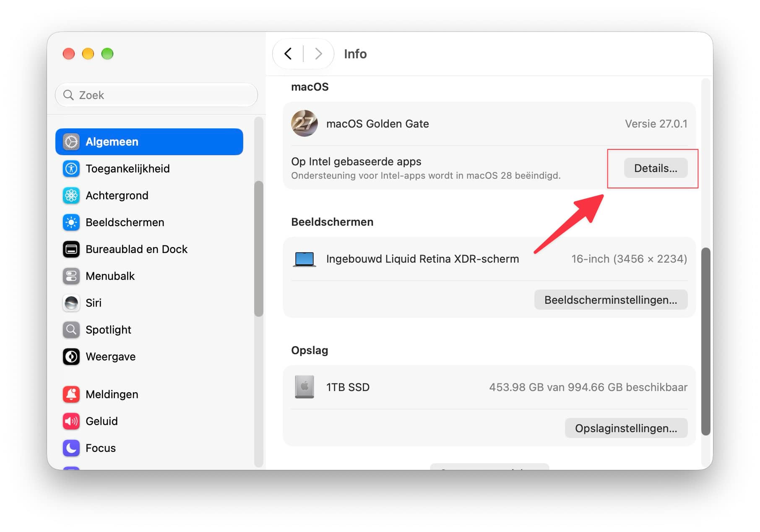Image resolution: width=760 pixels, height=532 pixels.
Task: Click the Achtergrond flower icon
Action: pyautogui.click(x=71, y=196)
